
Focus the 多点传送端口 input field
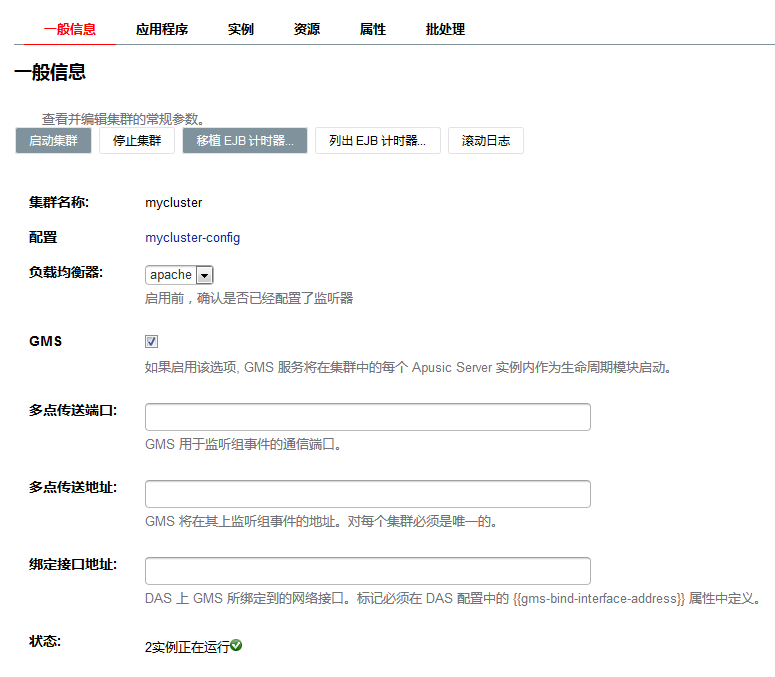pyautogui.click(x=367, y=417)
